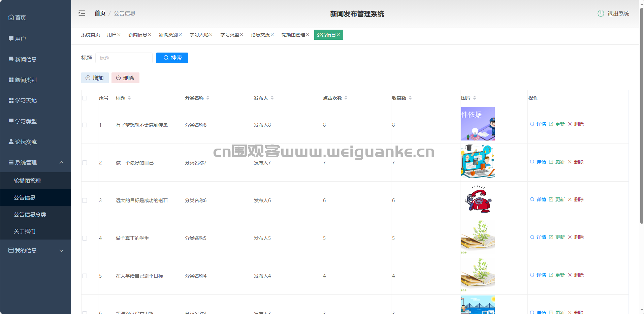Click the power icon to exit system
Image resolution: width=644 pixels, height=314 pixels.
(601, 13)
